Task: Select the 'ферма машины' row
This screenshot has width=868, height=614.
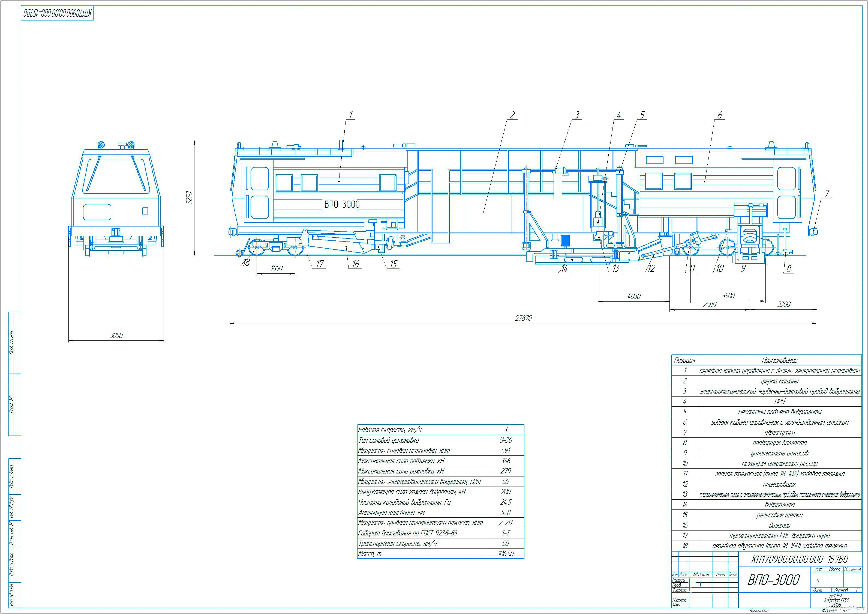Action: coord(780,381)
